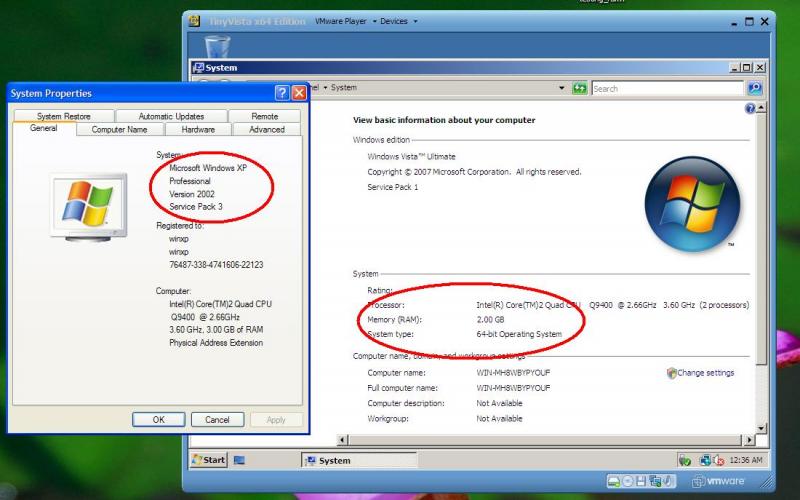Open the Computer Name tab
Viewport: 800px width, 500px height.
click(119, 130)
